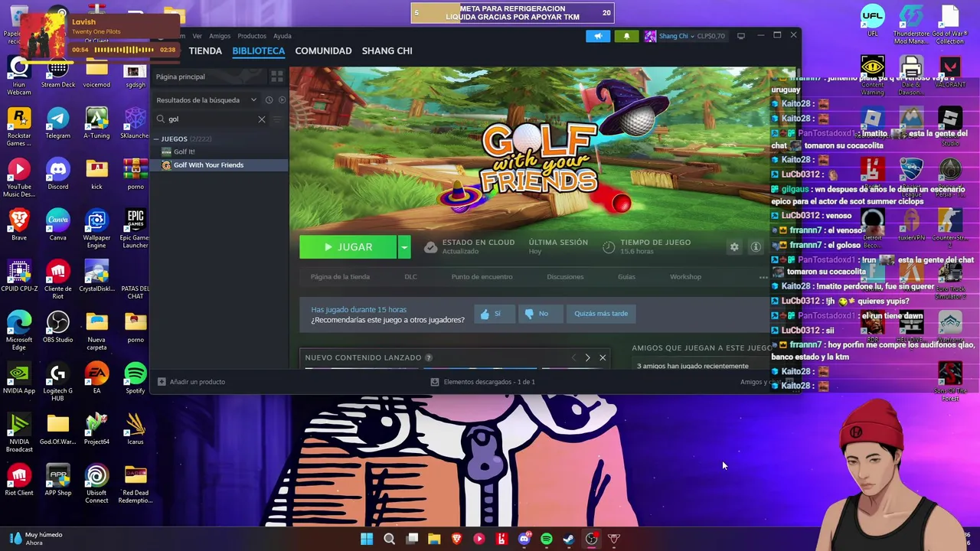This screenshot has width=980, height=551.
Task: Open the Steam taskbar icon
Action: pyautogui.click(x=569, y=539)
